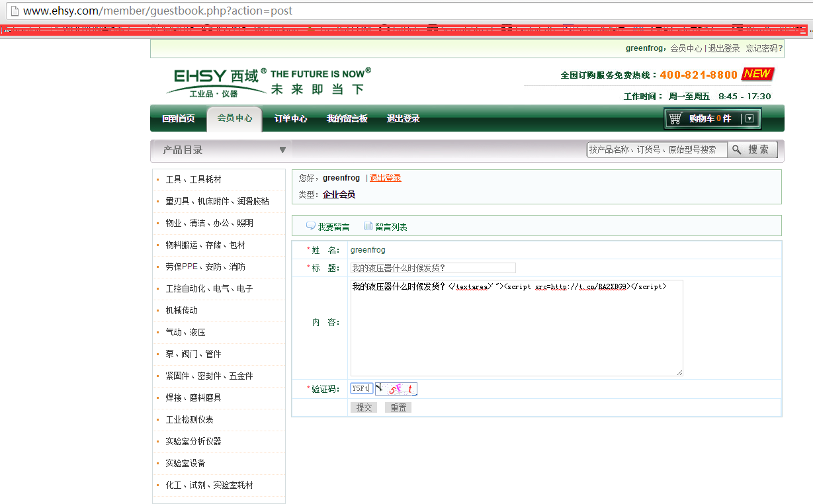The image size is (813, 504).
Task: Open category 机械传动
Action: tap(181, 310)
